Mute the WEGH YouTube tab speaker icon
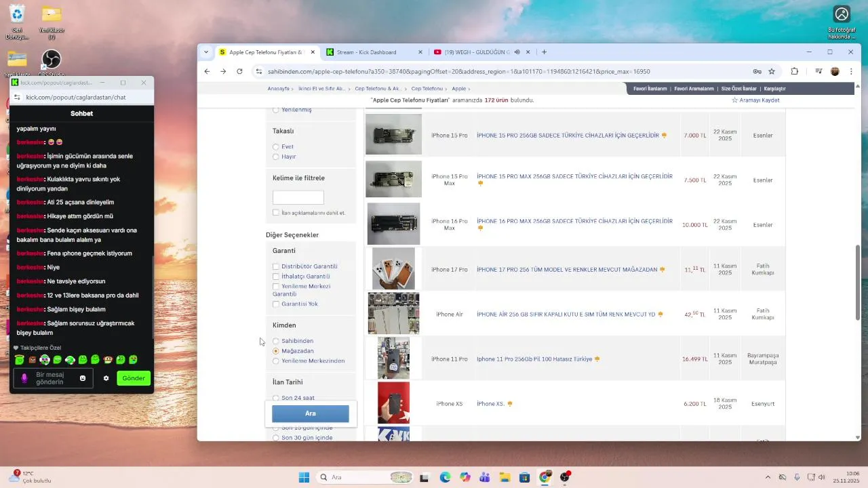 517,52
